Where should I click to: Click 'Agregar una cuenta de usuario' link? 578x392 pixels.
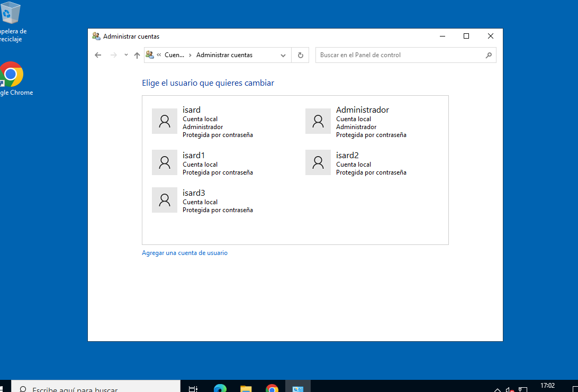(x=185, y=253)
